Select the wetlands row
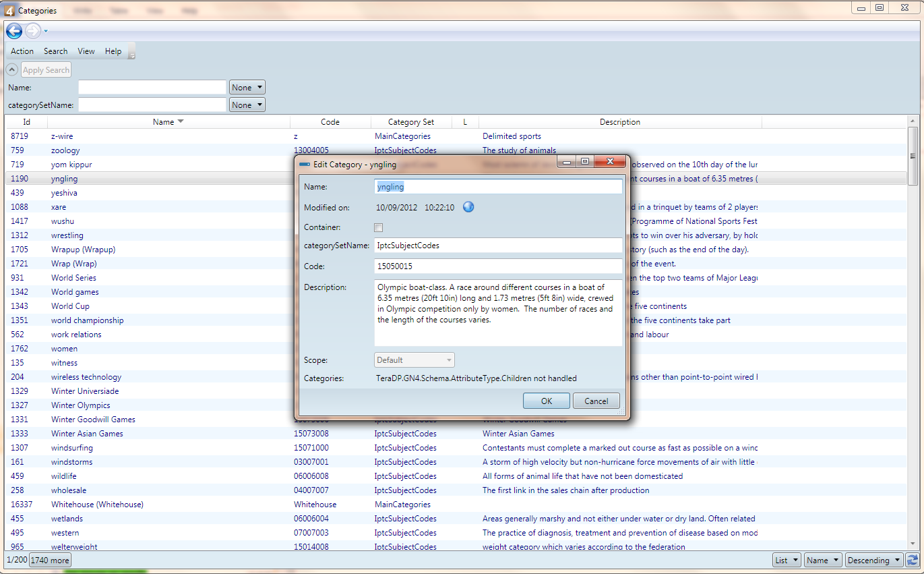Image resolution: width=924 pixels, height=574 pixels. tap(457, 519)
